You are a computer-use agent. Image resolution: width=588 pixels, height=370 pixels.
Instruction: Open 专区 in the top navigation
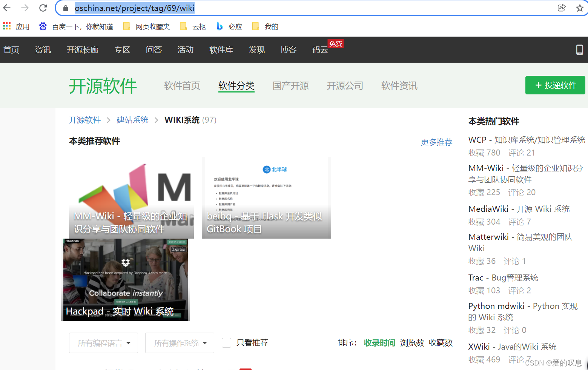pyautogui.click(x=122, y=50)
